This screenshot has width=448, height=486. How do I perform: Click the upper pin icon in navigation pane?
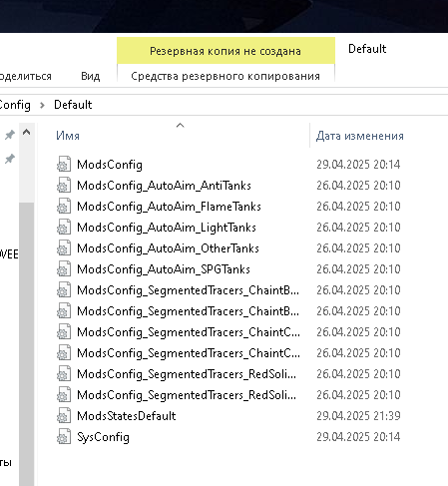tap(10, 135)
